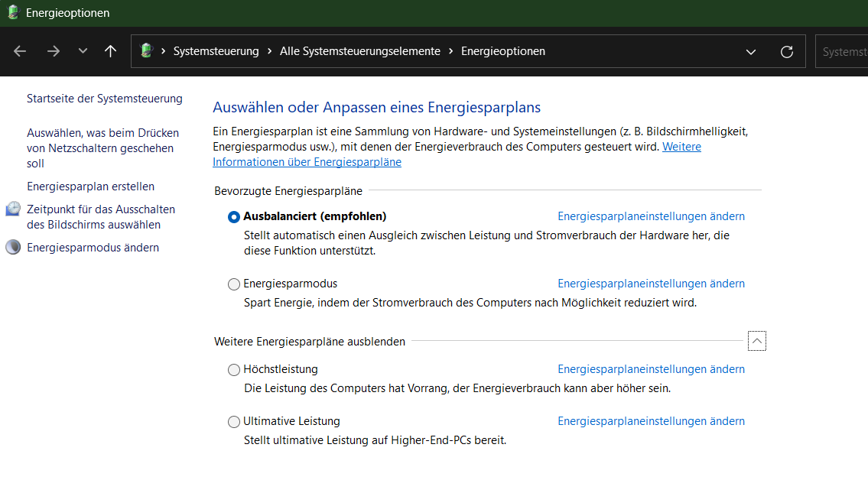868x493 pixels.
Task: Click description 'Spart Energie, indem der Stromverbrauch'
Action: coord(470,303)
